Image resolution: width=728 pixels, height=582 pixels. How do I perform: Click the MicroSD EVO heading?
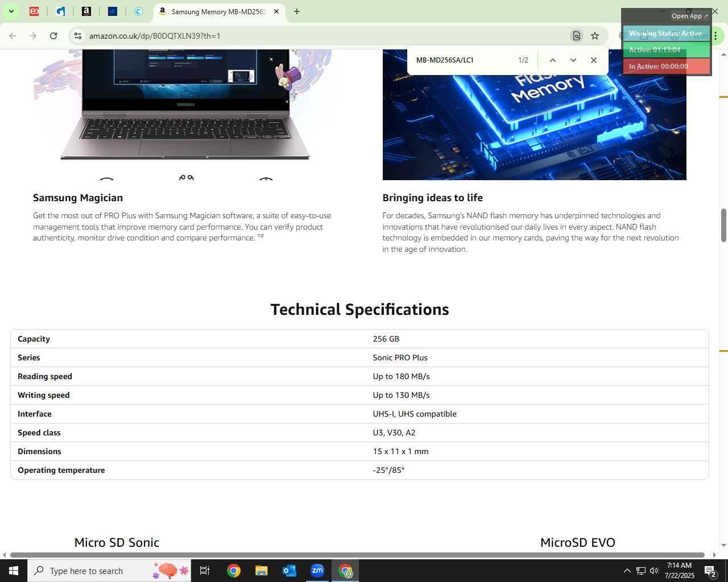[578, 542]
